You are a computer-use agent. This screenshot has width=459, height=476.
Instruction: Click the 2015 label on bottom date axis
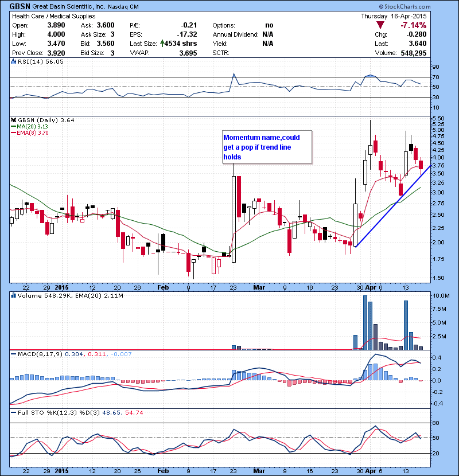click(61, 471)
